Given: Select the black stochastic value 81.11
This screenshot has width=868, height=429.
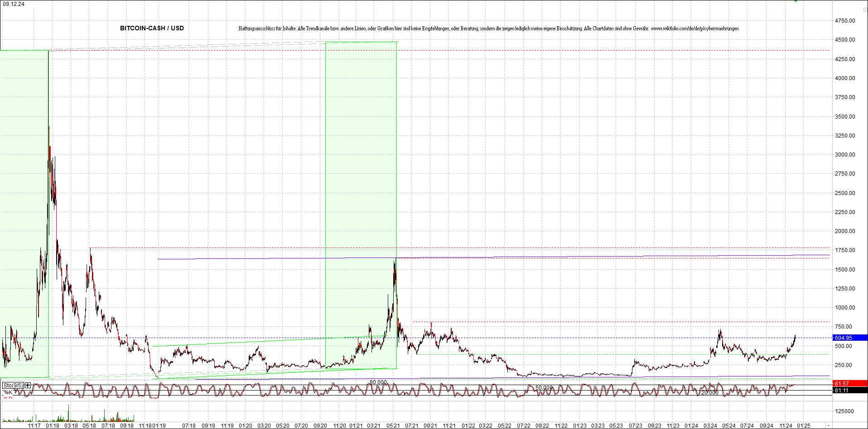Looking at the screenshot, I should [850, 390].
